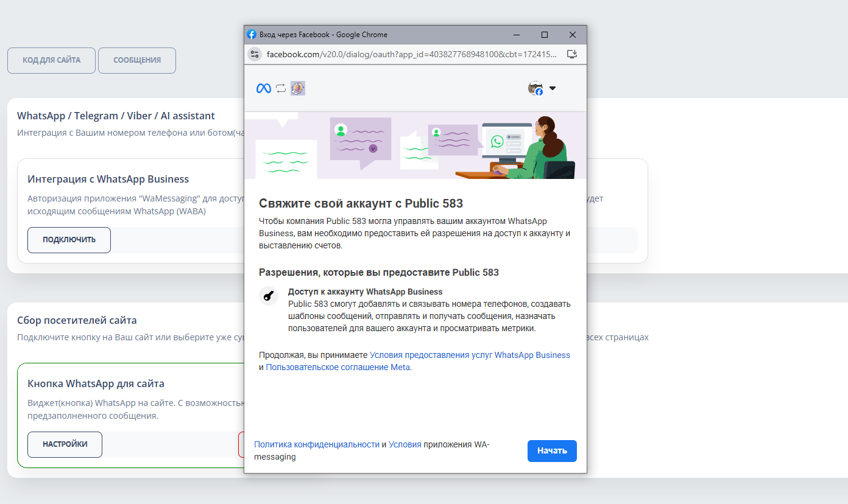Image resolution: width=848 pixels, height=504 pixels.
Task: Click Доступ к аккаунту WhatsApp Business text
Action: point(365,292)
